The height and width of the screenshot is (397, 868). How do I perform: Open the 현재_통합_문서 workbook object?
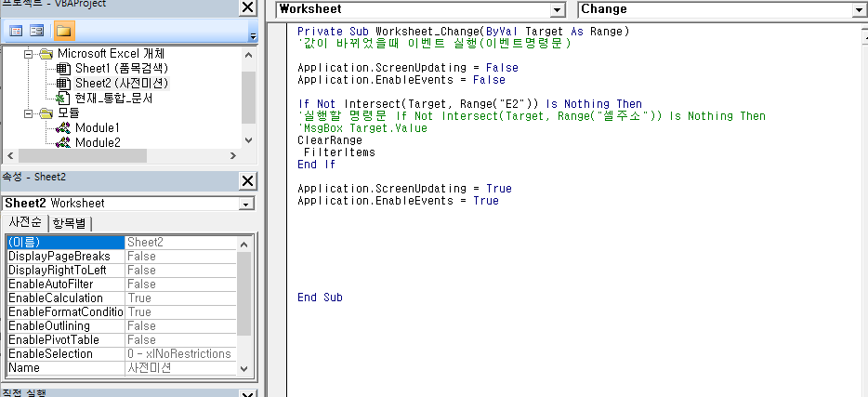tap(113, 98)
